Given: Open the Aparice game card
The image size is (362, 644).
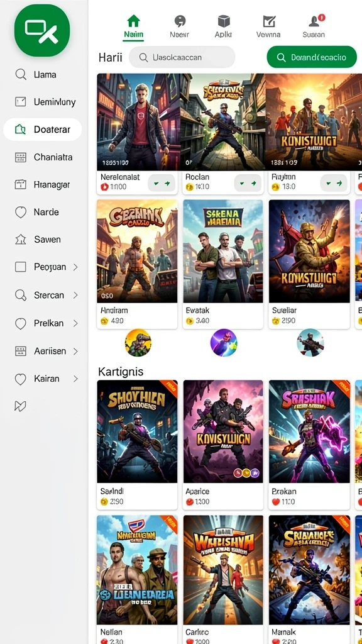Looking at the screenshot, I should [223, 445].
